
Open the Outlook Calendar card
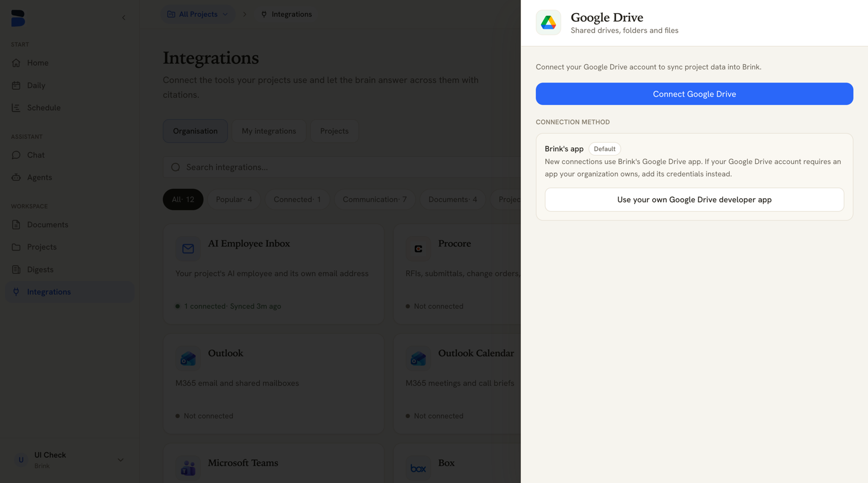[457, 384]
